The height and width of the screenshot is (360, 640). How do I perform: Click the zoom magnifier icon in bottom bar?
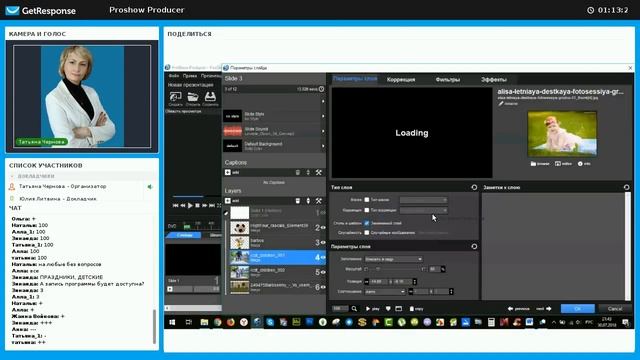[x=354, y=309]
